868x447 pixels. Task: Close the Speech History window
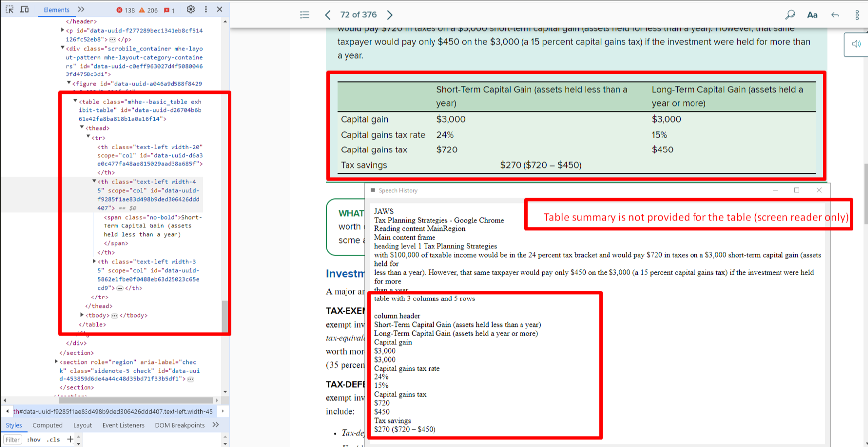point(819,190)
